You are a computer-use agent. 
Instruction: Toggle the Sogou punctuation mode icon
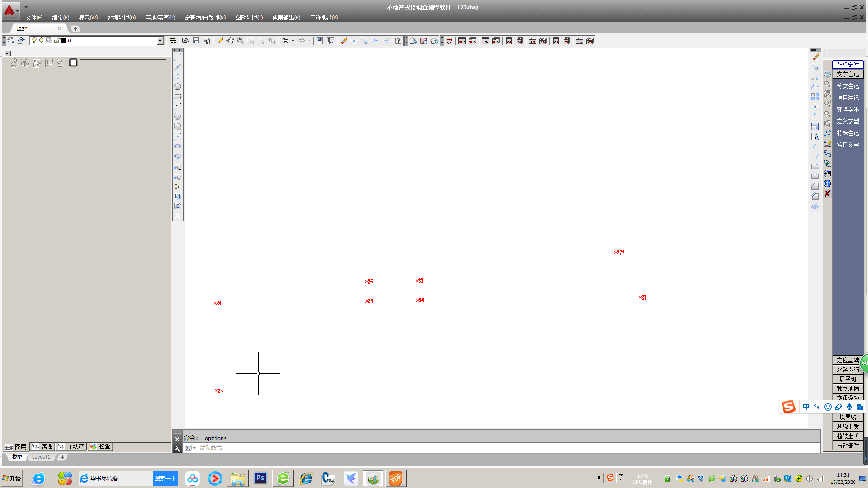pos(817,407)
